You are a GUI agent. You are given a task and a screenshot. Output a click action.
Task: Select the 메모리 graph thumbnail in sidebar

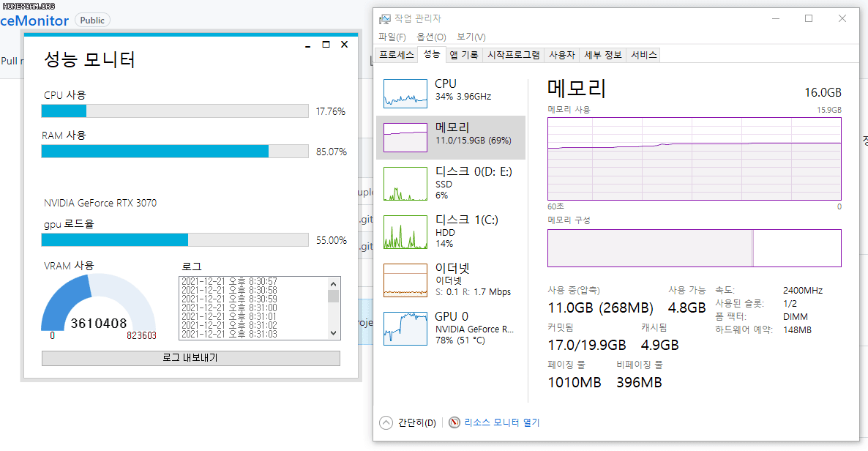(405, 138)
